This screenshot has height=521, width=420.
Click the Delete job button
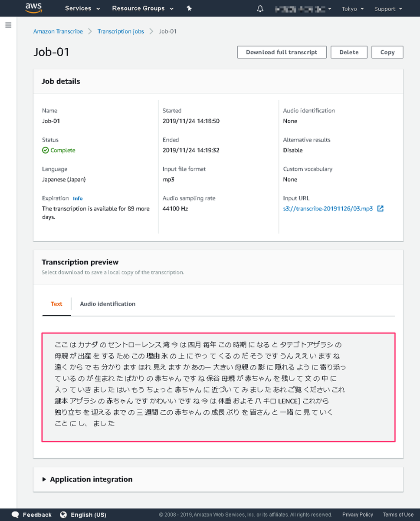(349, 52)
